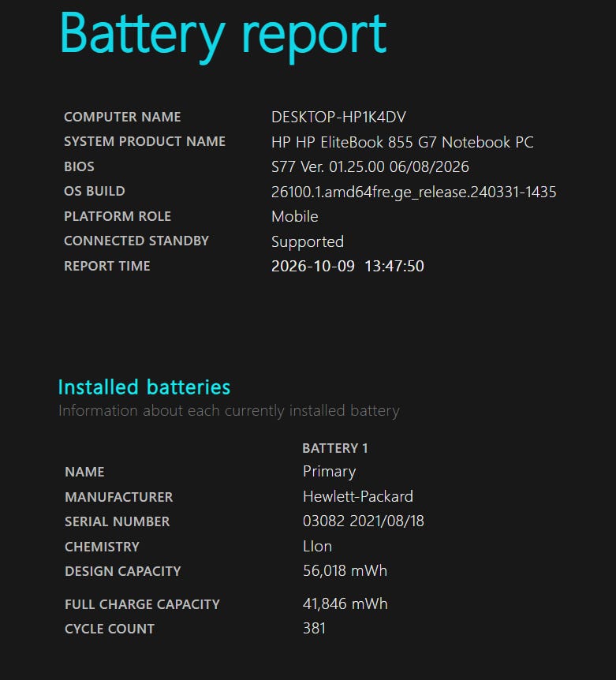Click the PLATFORM ROLE Mobile value

[295, 216]
